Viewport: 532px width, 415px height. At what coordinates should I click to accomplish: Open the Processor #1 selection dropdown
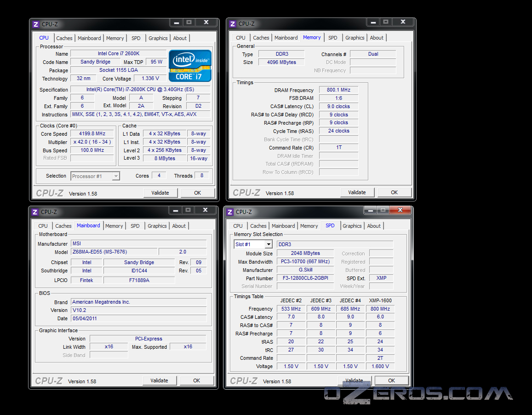[95, 176]
